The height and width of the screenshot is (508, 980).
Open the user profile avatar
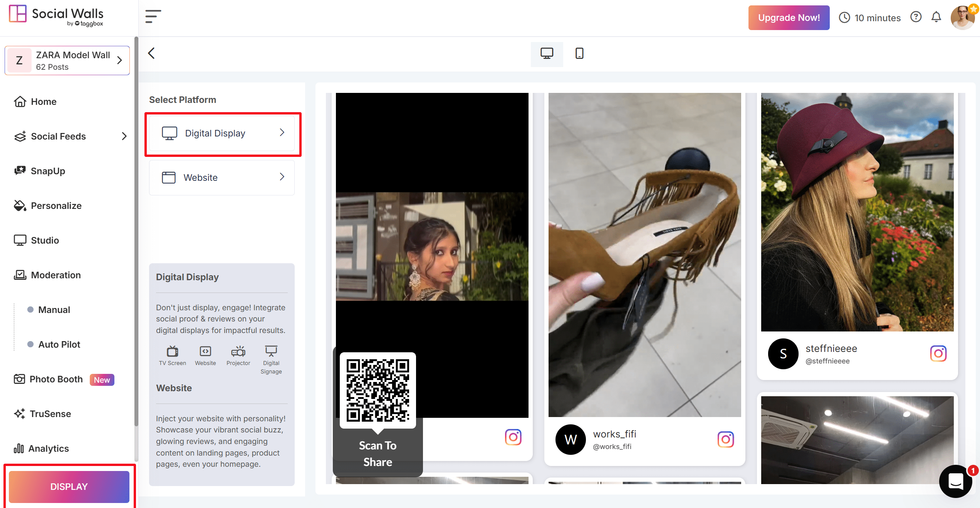click(963, 17)
